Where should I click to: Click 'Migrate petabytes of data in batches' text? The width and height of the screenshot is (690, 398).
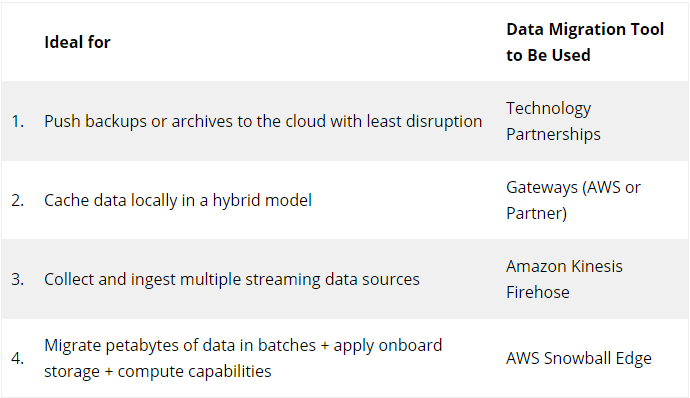(x=180, y=345)
